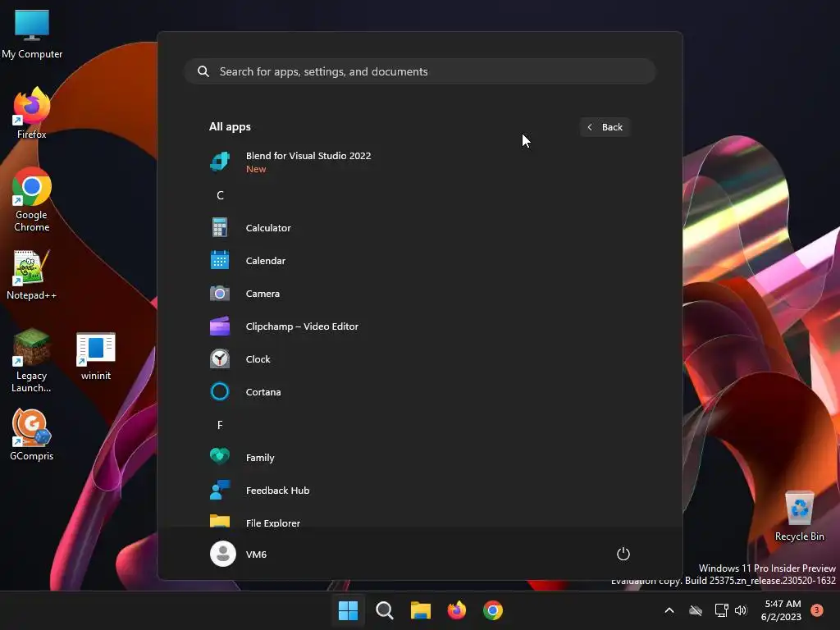The width and height of the screenshot is (840, 630).
Task: Click the letter F section header
Action: tap(220, 425)
